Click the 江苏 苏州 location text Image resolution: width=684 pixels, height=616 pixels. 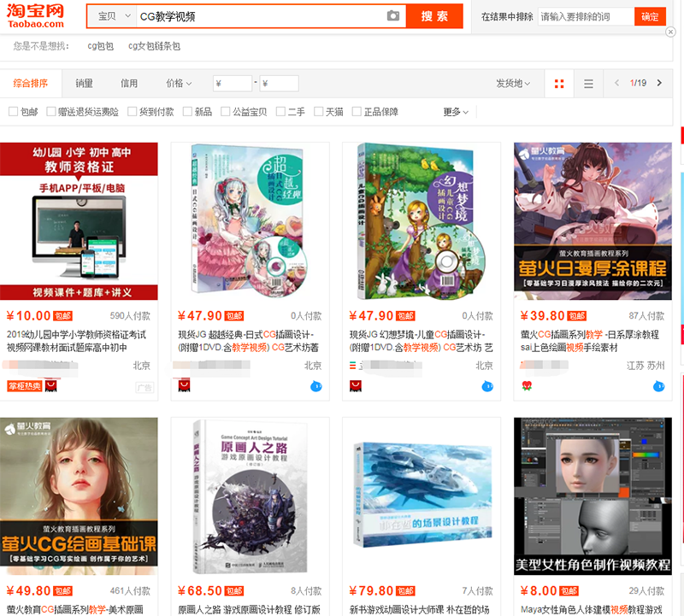pyautogui.click(x=646, y=366)
